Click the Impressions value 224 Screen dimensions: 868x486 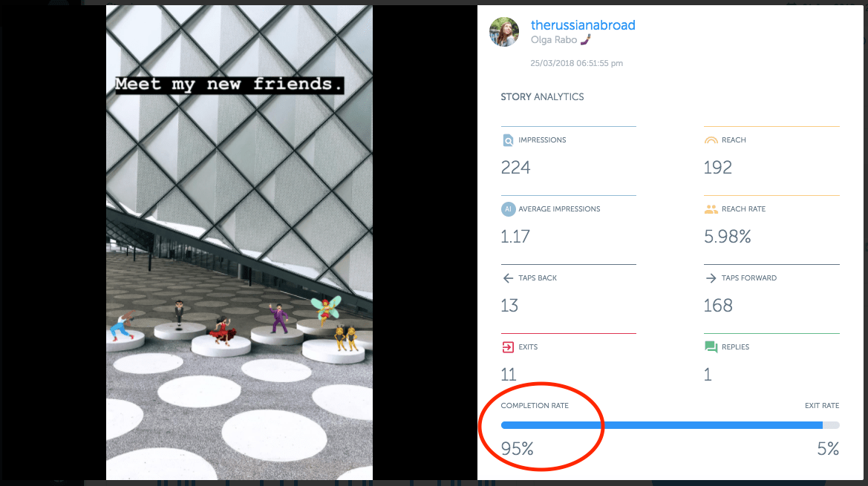[515, 168]
